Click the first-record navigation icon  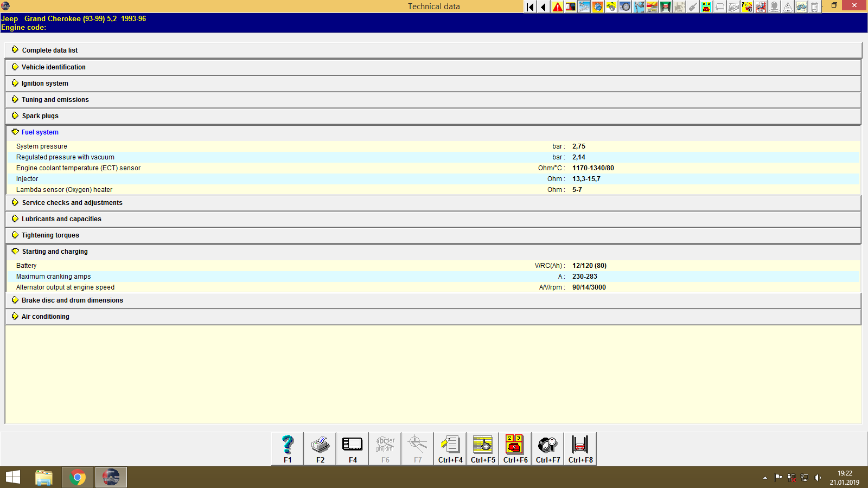point(529,7)
